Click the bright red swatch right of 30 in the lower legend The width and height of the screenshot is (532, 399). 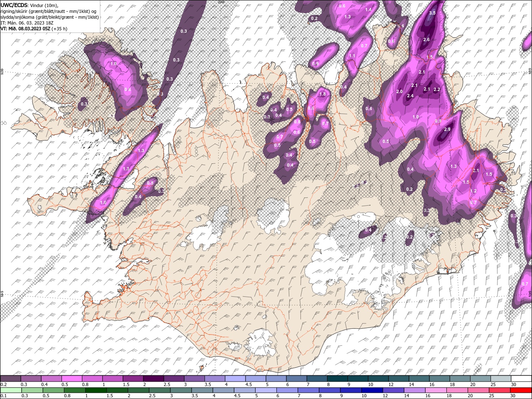pos(520,390)
